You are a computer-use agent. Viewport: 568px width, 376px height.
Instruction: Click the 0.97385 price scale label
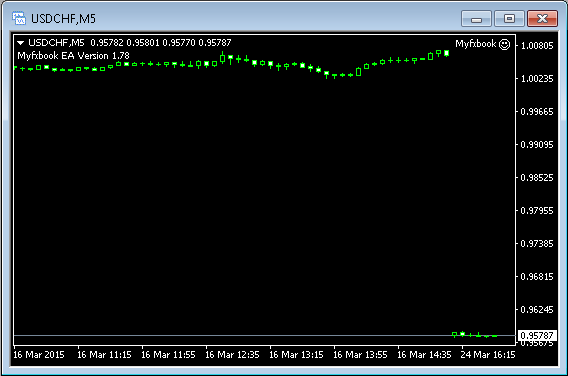537,243
